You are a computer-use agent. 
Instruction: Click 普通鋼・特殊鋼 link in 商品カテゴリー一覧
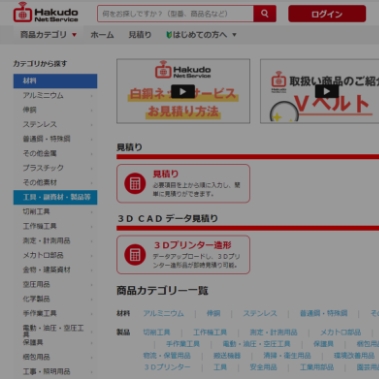[324, 314]
